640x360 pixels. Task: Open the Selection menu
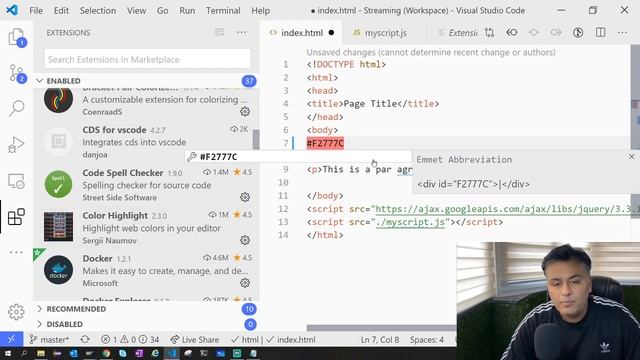click(x=98, y=11)
